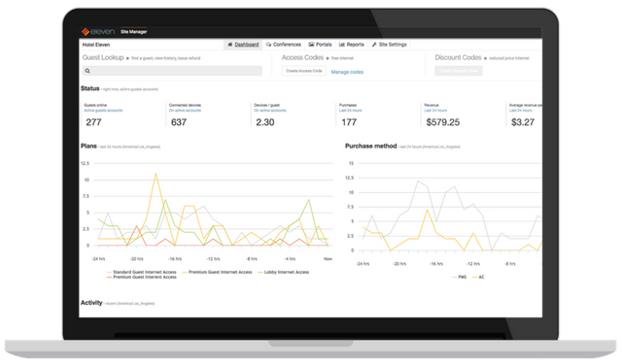Click the search magnifier icon in Guest Lookup

87,71
